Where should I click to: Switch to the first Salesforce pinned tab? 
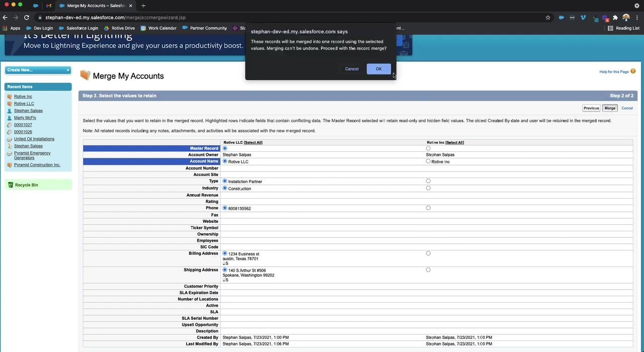[x=36, y=6]
